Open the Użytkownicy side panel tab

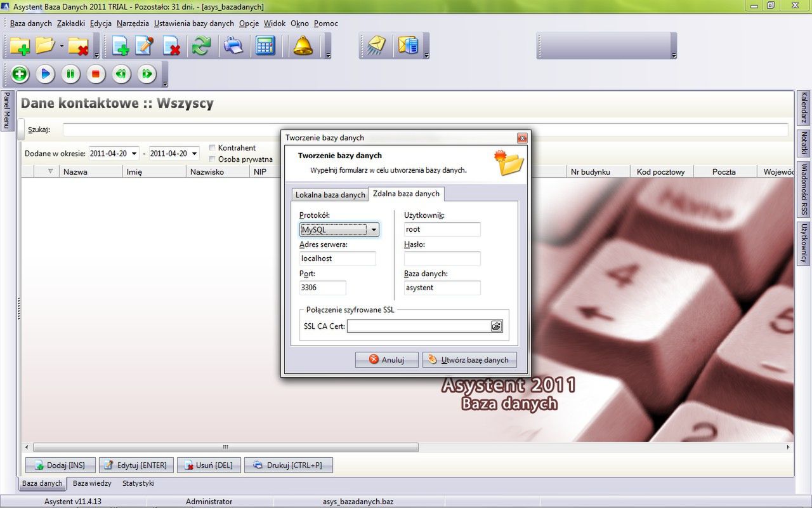point(804,243)
